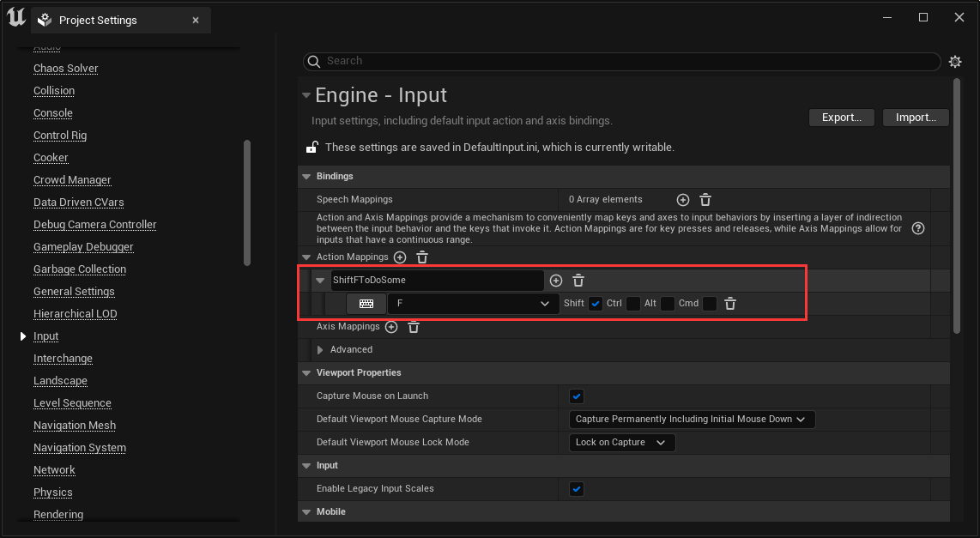The width and height of the screenshot is (980, 538).
Task: Add an Axis Mapping with plus icon
Action: click(x=391, y=327)
